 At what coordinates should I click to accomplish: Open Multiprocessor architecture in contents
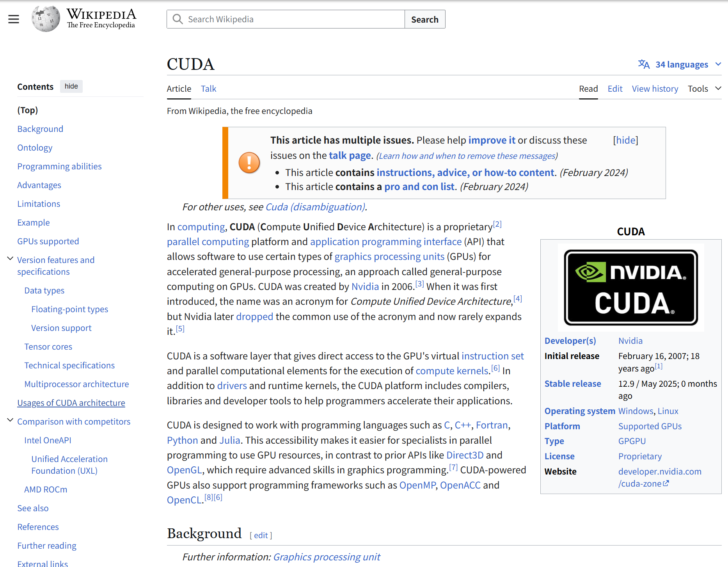click(76, 384)
